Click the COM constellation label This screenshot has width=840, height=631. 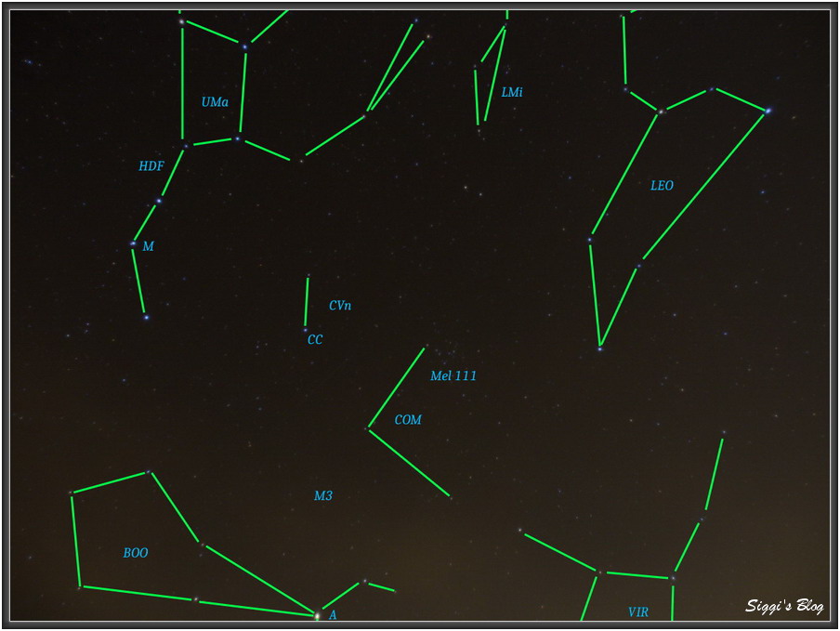pyautogui.click(x=408, y=420)
